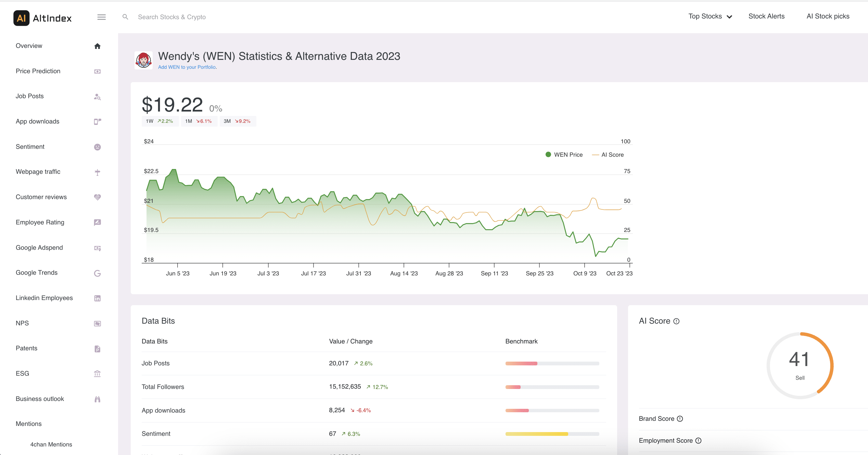Click the Google Adspend icon

[x=98, y=248]
